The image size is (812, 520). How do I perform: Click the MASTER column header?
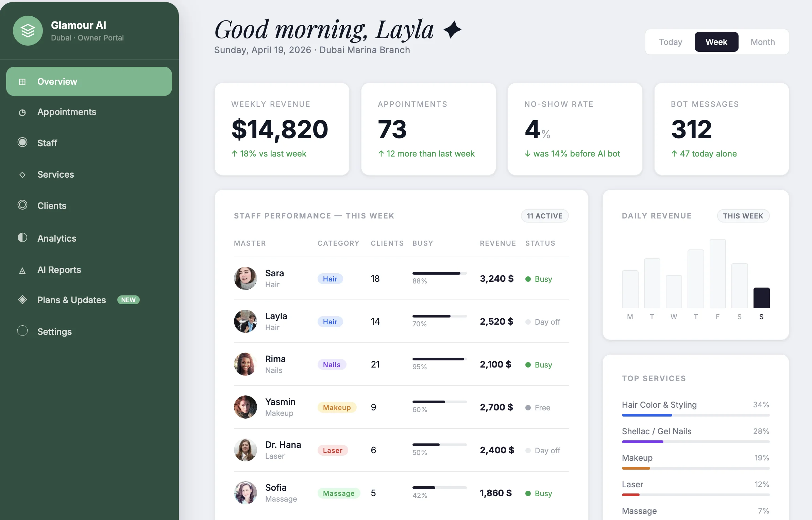click(x=250, y=243)
